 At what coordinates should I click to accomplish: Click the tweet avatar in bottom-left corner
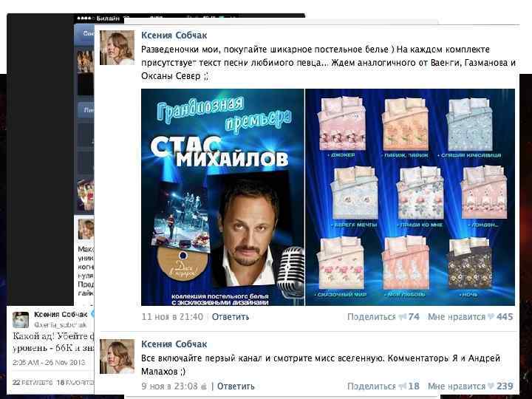click(x=21, y=320)
